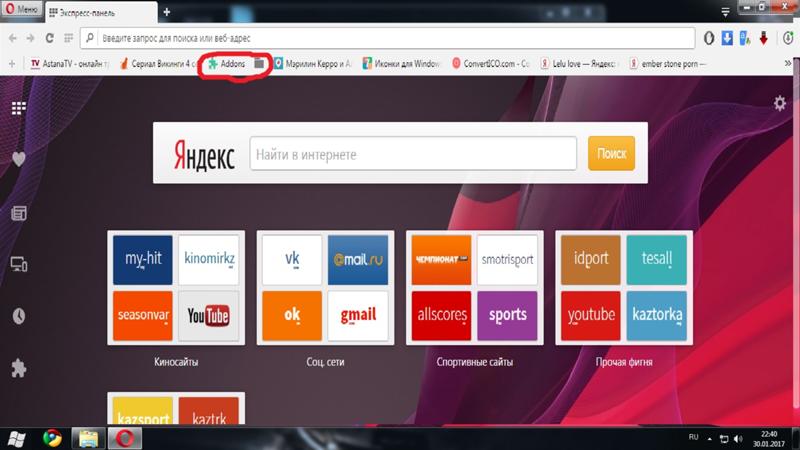This screenshot has width=800, height=450.
Task: Open the Speed Dial settings gear
Action: coord(780,104)
